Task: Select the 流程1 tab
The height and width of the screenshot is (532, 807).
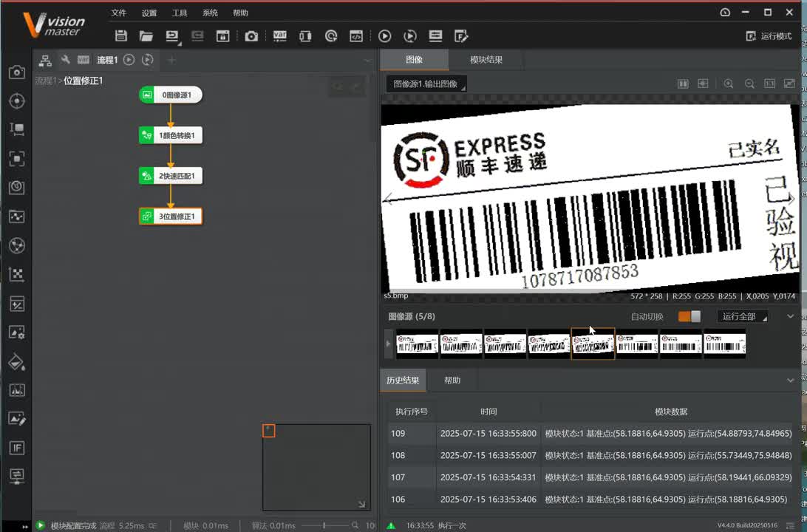Action: pos(107,60)
